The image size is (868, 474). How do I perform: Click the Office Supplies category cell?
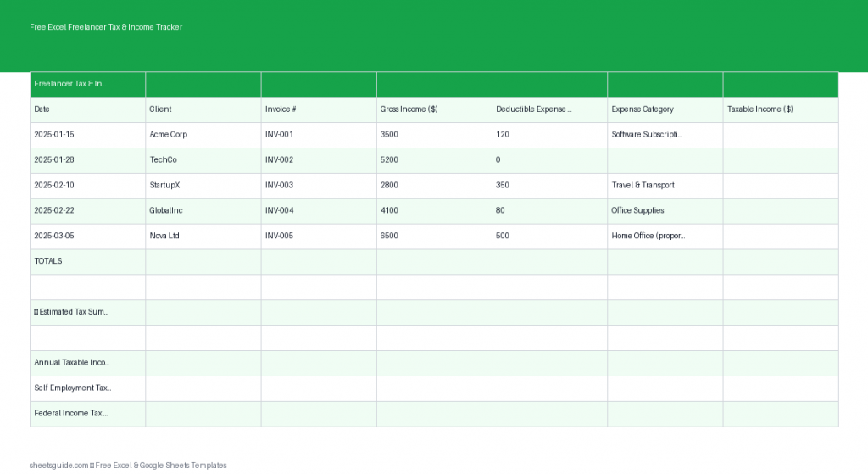(x=665, y=210)
